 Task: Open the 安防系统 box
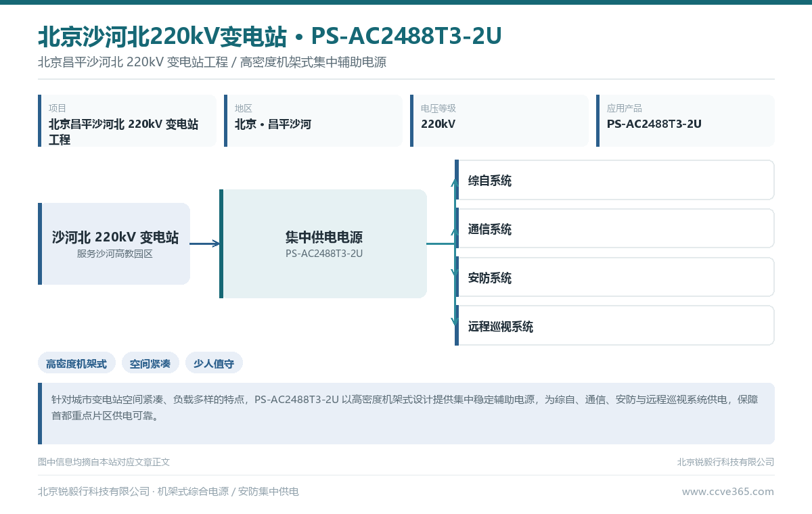pyautogui.click(x=614, y=277)
